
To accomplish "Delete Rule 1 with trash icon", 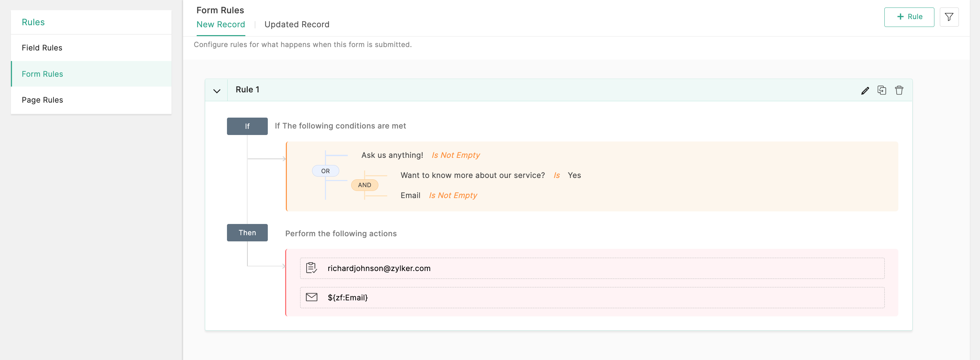I will 899,90.
